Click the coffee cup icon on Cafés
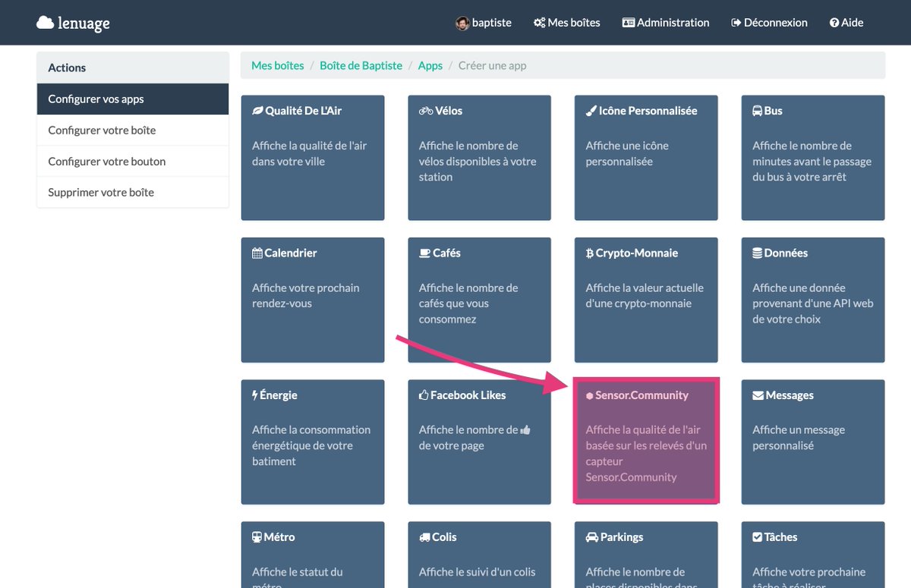911x588 pixels. 425,253
